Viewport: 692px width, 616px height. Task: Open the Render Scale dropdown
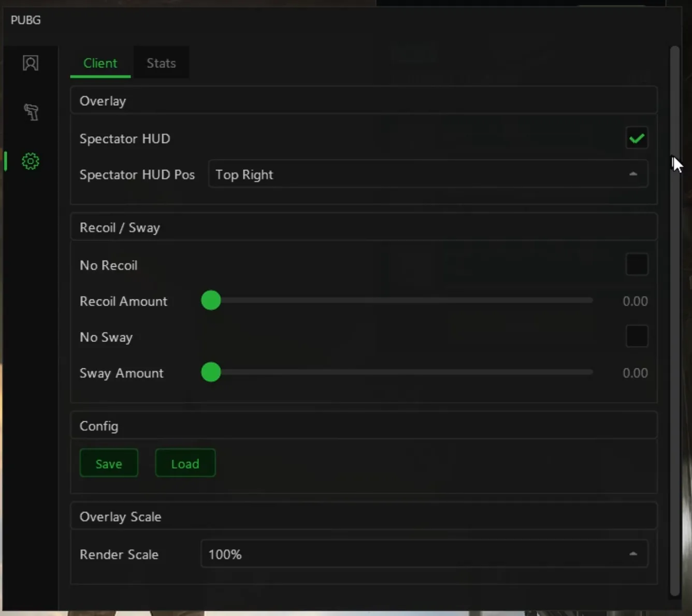coord(424,554)
